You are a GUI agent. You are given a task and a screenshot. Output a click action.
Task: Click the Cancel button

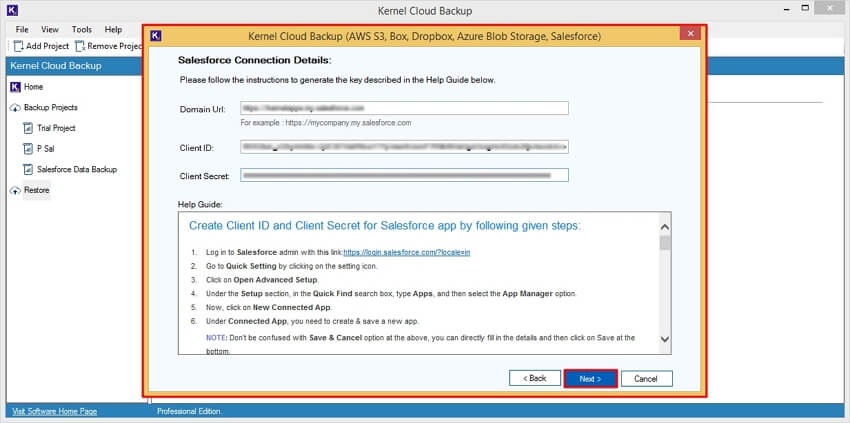646,379
